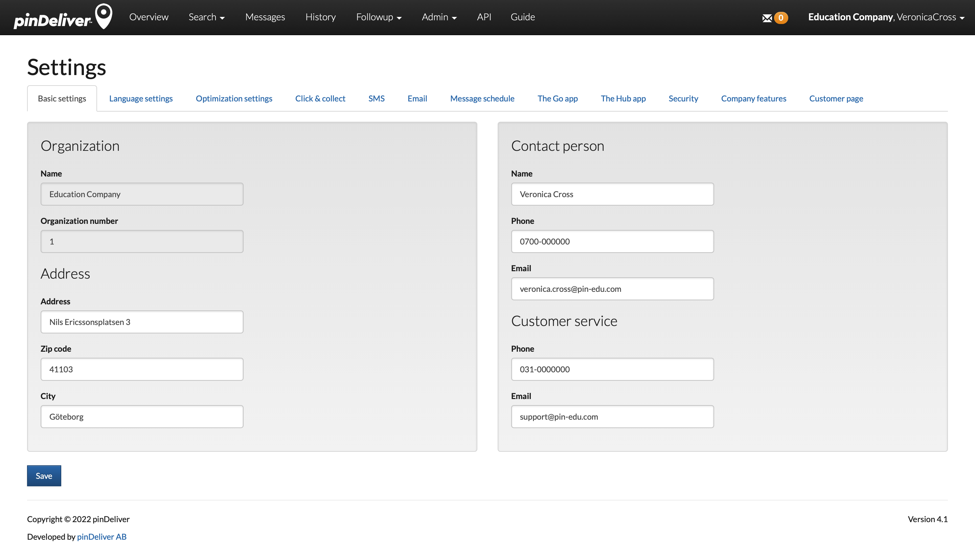Expand the Admin dropdown menu

click(439, 17)
